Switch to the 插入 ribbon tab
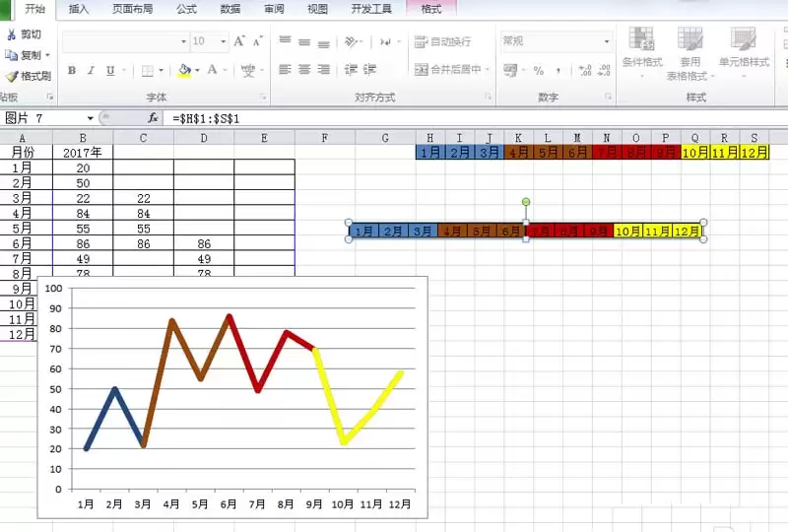Viewport: 788px width, 532px height. [x=79, y=9]
